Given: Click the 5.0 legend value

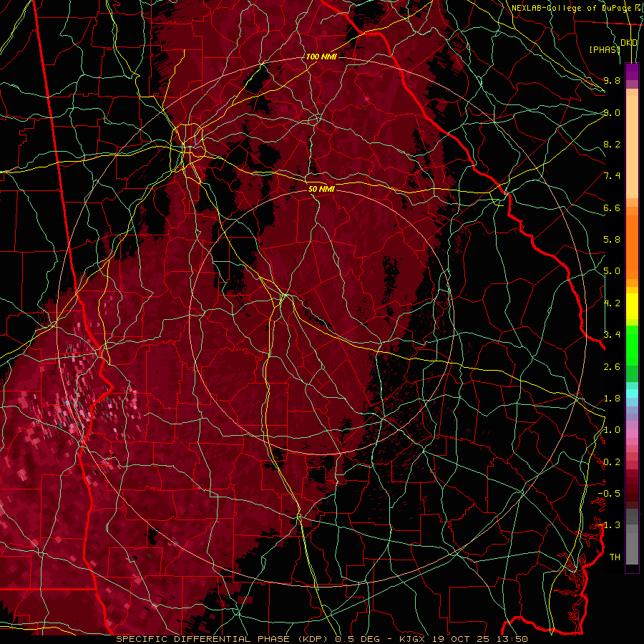Looking at the screenshot, I should point(612,271).
